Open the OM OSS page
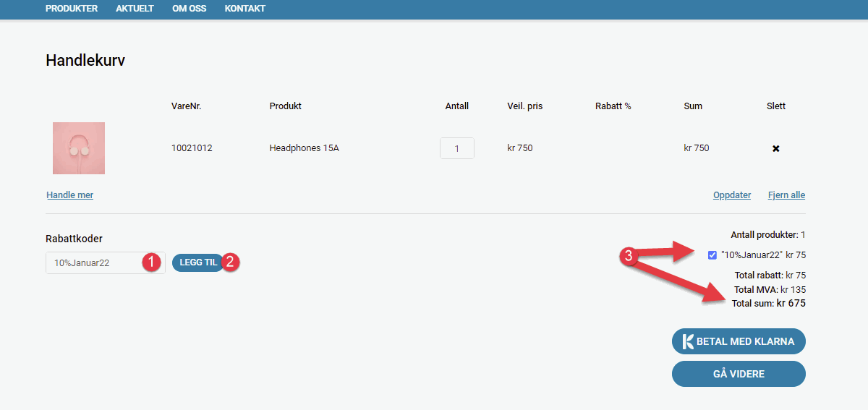This screenshot has height=410, width=868. click(190, 9)
